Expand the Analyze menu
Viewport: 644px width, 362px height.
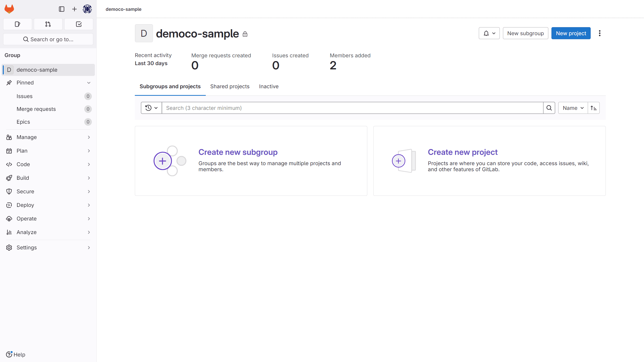click(48, 232)
